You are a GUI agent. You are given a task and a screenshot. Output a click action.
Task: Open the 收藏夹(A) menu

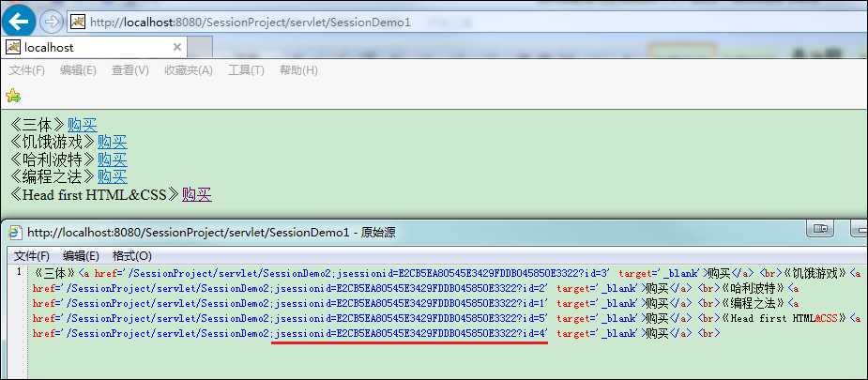pyautogui.click(x=189, y=70)
